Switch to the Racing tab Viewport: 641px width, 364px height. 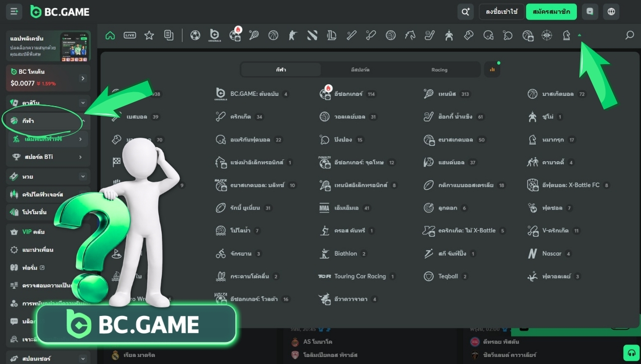439,70
